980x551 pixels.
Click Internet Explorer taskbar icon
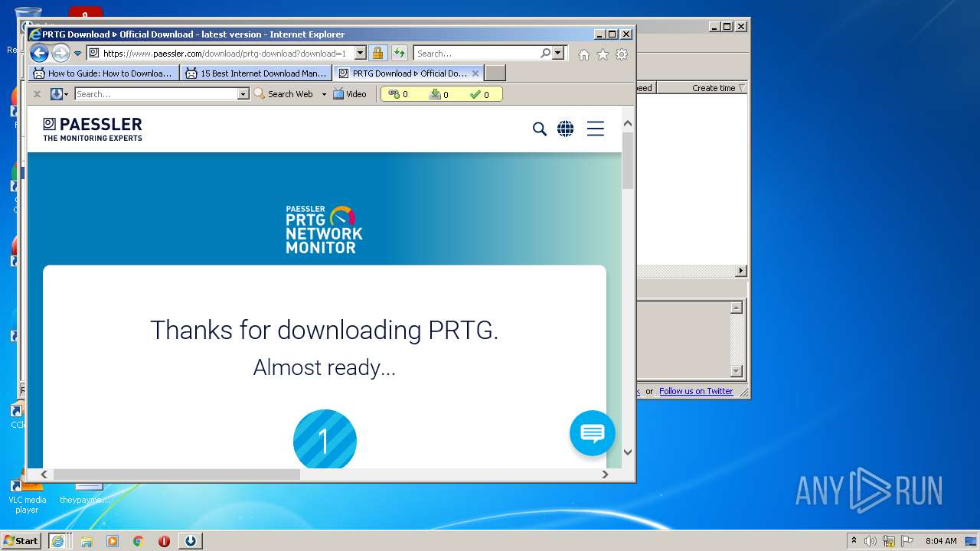[57, 541]
